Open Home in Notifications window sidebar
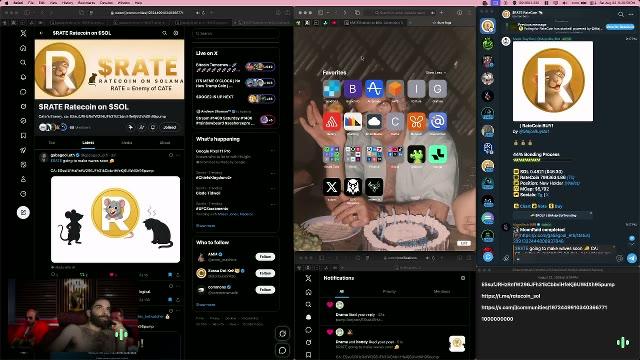The image size is (640, 360). [309, 292]
